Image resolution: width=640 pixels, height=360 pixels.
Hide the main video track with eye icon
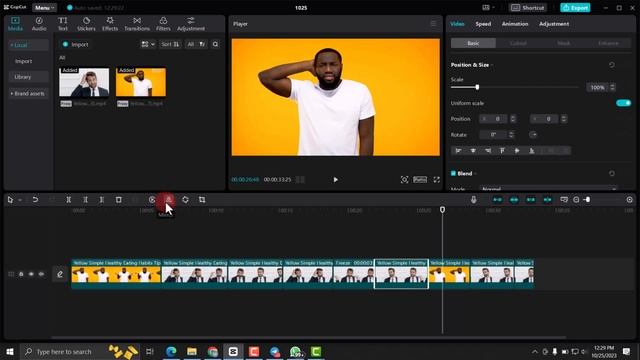click(31, 274)
